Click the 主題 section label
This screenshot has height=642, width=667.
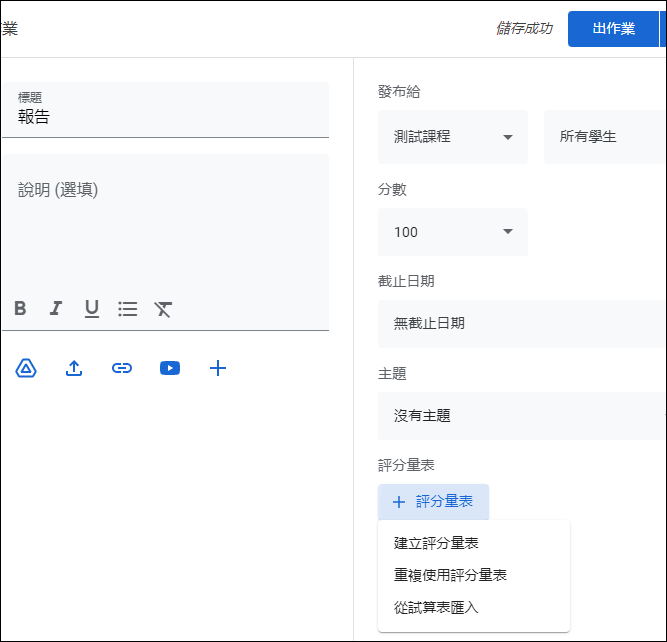pyautogui.click(x=392, y=374)
